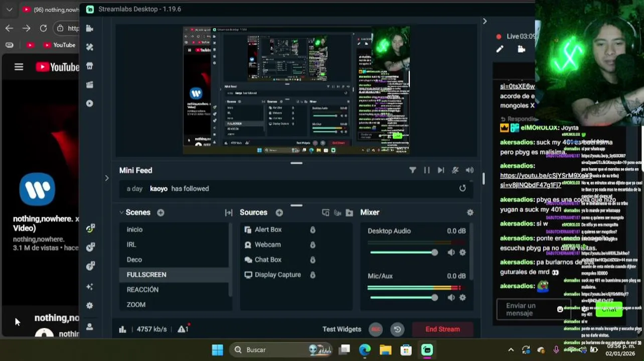The height and width of the screenshot is (361, 644).
Task: Skip the current alert in Mini Feed
Action: (x=441, y=170)
